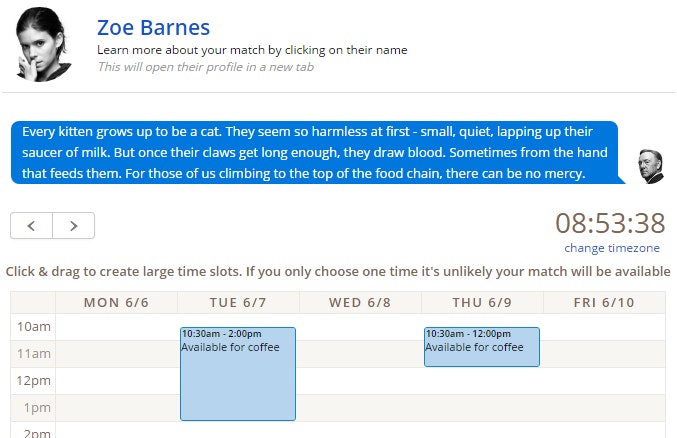Click the Monday 10am calendar cell
The height and width of the screenshot is (438, 677).
[x=116, y=327]
